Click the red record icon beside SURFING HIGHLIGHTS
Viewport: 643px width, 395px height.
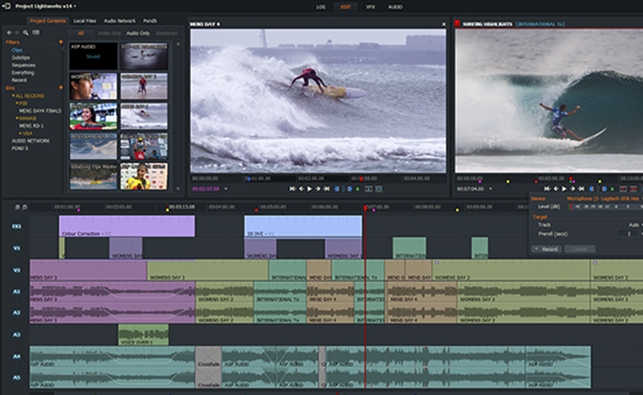(457, 24)
